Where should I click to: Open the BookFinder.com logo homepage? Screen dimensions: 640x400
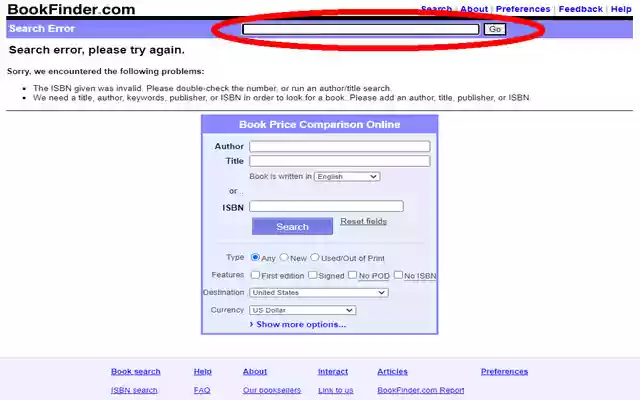coord(71,9)
